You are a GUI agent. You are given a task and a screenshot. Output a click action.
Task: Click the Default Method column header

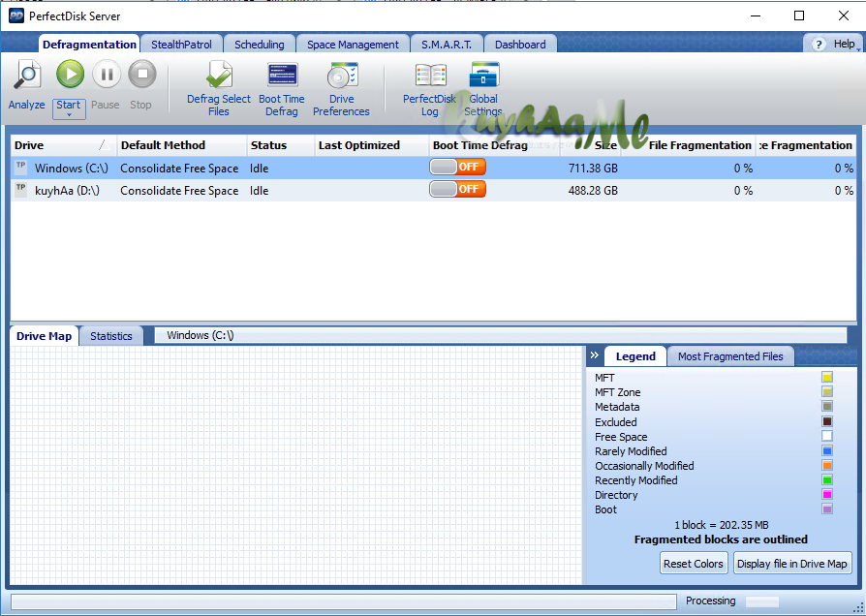182,145
